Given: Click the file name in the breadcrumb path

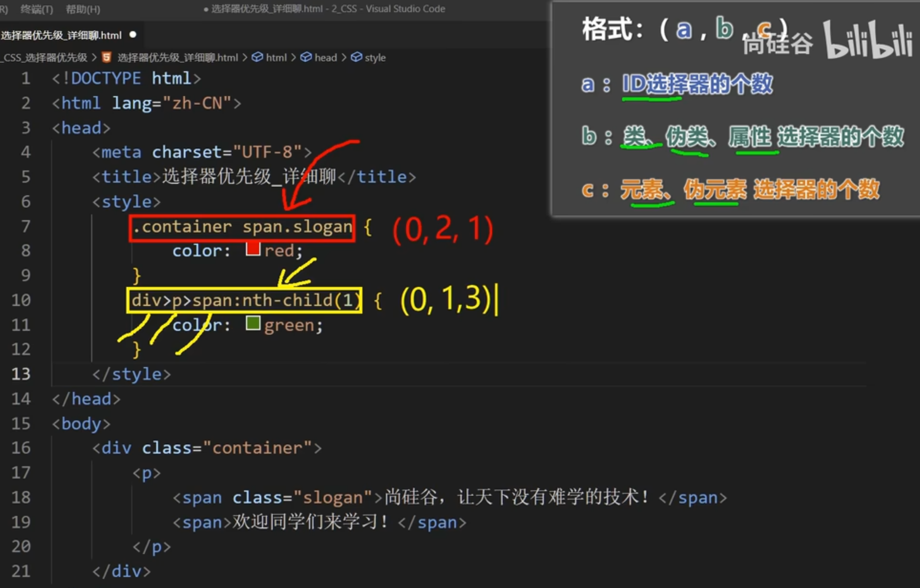Looking at the screenshot, I should (x=177, y=58).
